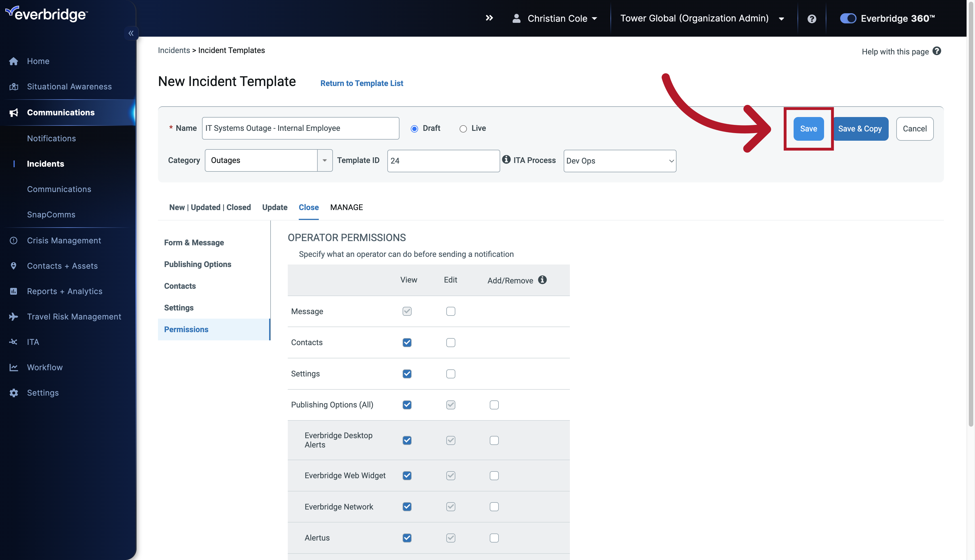This screenshot has width=975, height=560.
Task: Click the Crisis Management alert icon
Action: [14, 241]
